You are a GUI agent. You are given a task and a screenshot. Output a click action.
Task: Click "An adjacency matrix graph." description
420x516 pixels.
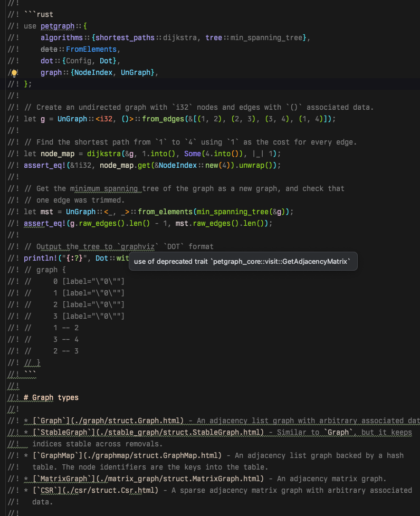tap(332, 479)
